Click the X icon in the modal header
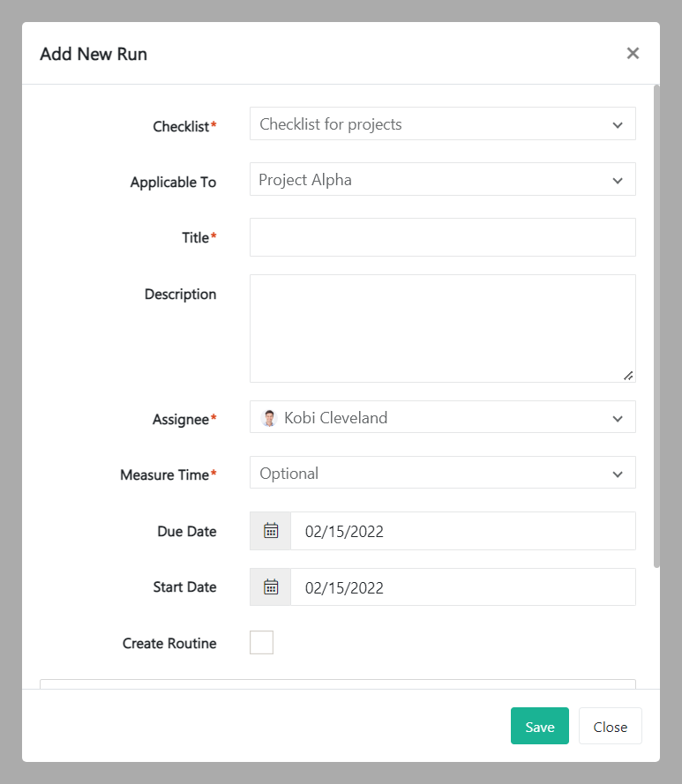 [x=633, y=53]
